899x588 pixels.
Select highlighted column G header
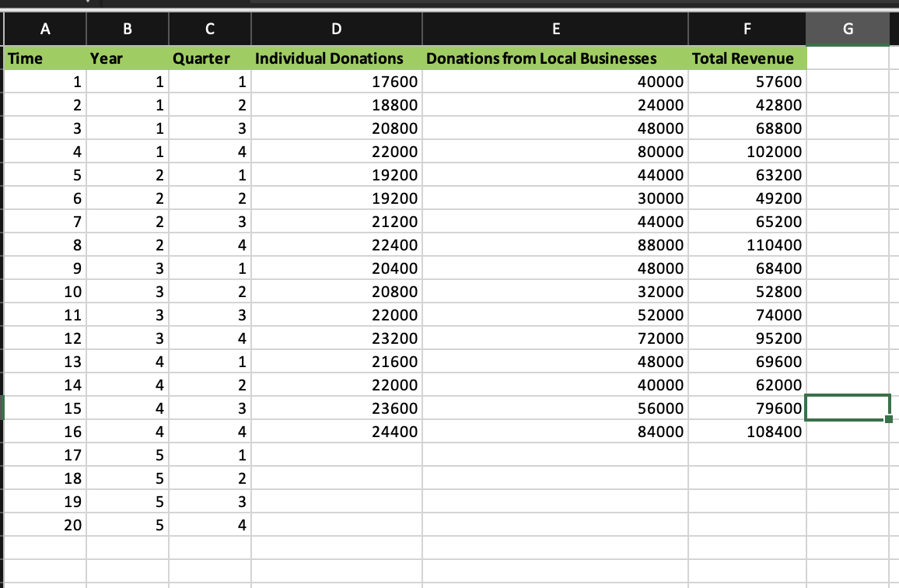[848, 29]
